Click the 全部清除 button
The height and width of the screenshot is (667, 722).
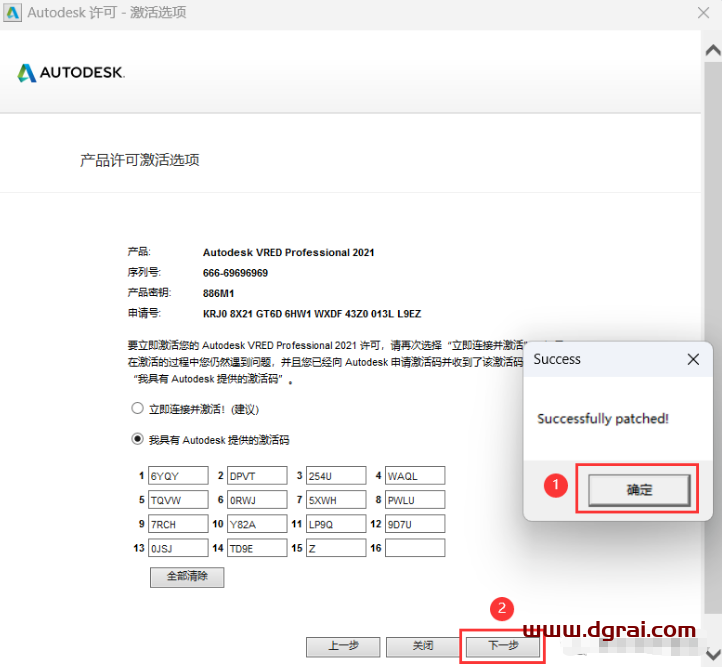(187, 577)
